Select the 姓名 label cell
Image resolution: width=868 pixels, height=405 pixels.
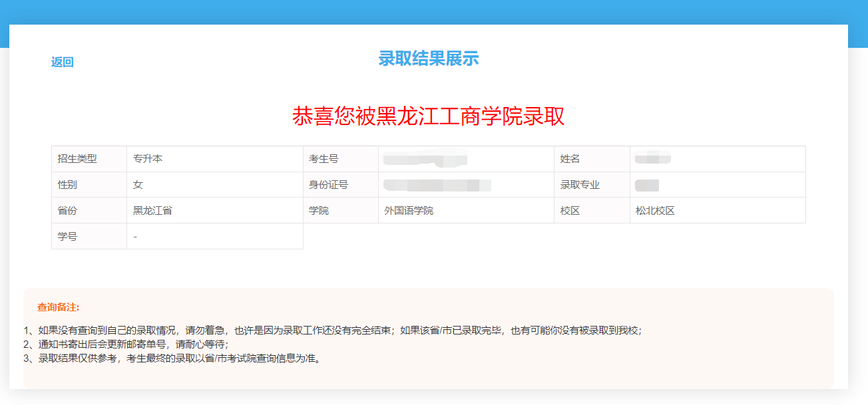[x=592, y=159]
